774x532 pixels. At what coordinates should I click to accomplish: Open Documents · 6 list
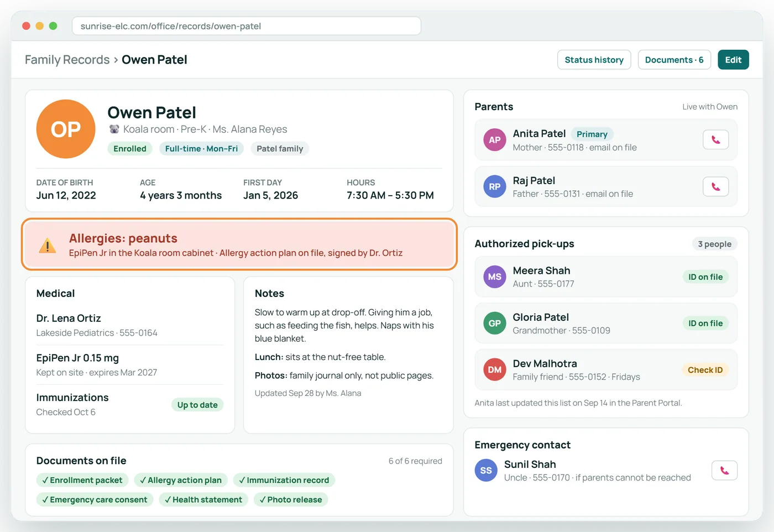pos(674,60)
